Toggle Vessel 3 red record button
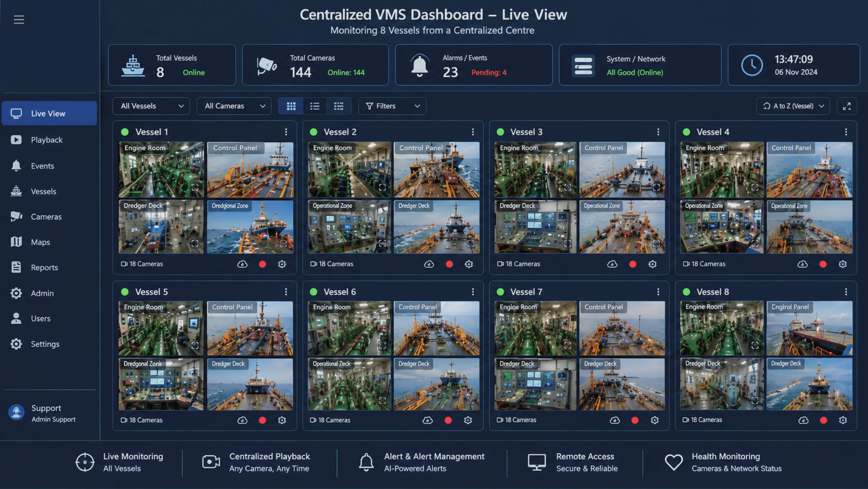 [x=633, y=264]
